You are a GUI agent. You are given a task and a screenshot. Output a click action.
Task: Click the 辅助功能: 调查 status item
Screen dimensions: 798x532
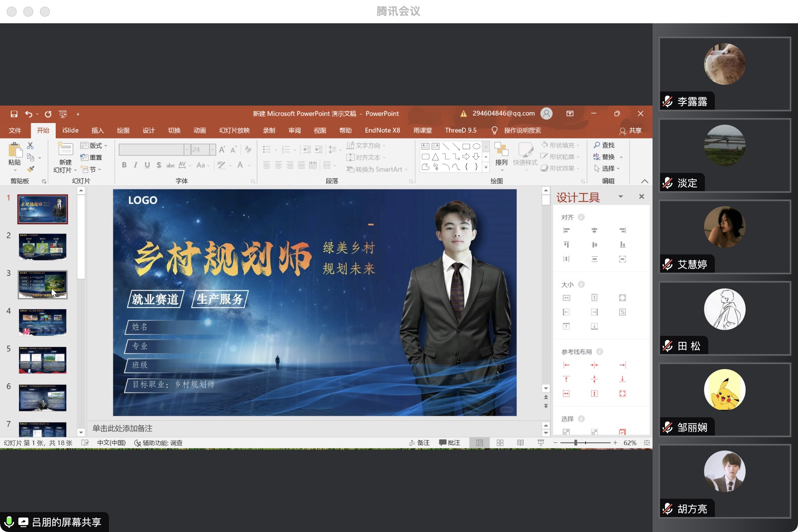(158, 443)
